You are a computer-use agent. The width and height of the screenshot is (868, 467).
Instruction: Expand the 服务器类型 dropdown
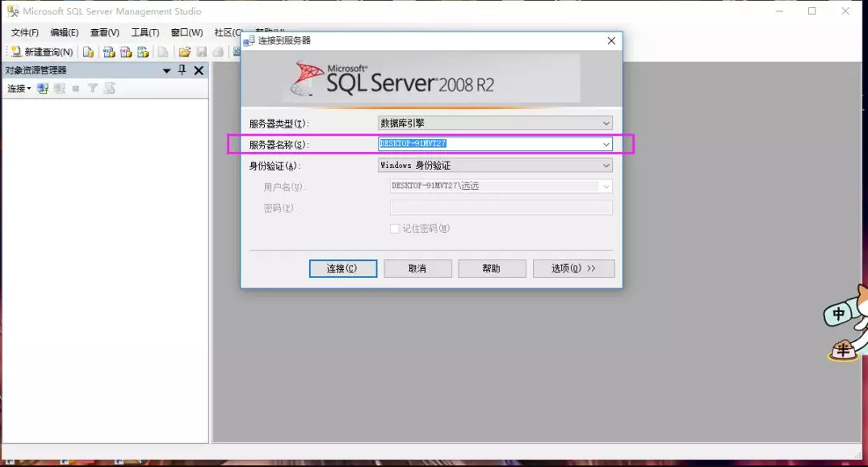[x=606, y=123]
